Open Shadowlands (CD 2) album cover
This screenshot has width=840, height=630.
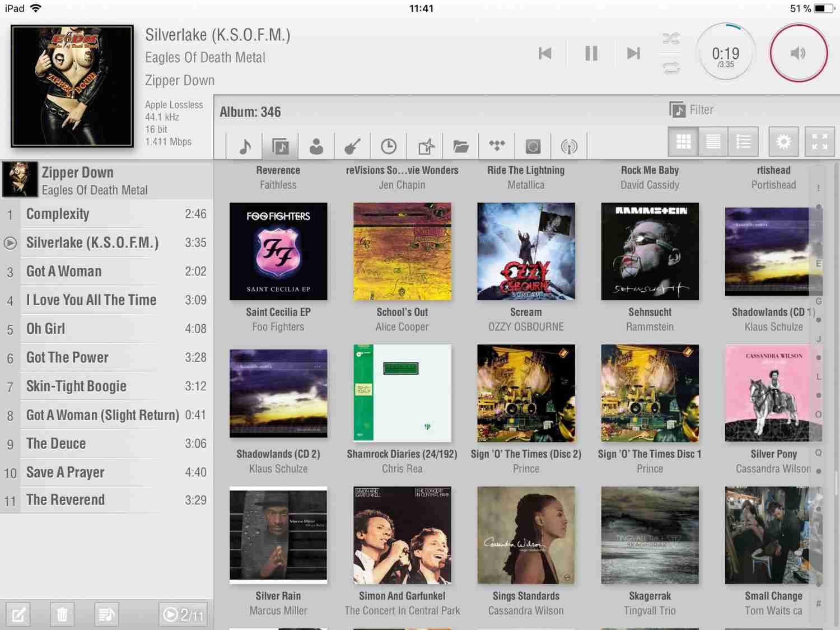(x=278, y=393)
